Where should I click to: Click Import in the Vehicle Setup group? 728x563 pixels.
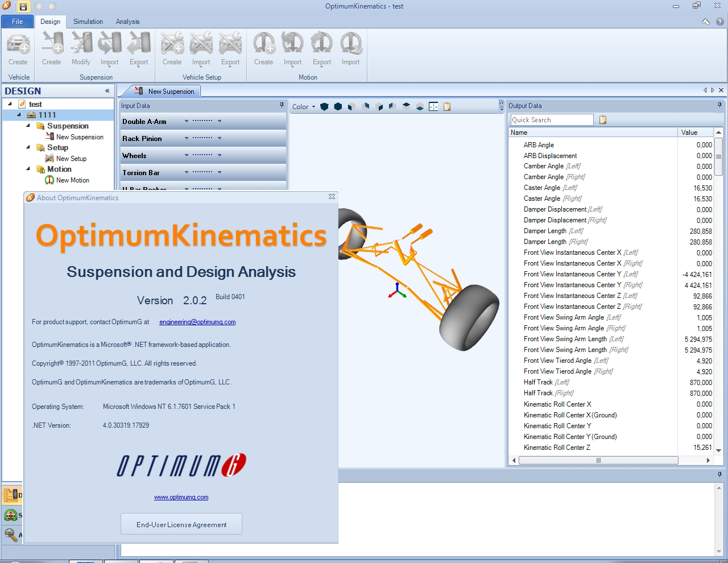[201, 49]
